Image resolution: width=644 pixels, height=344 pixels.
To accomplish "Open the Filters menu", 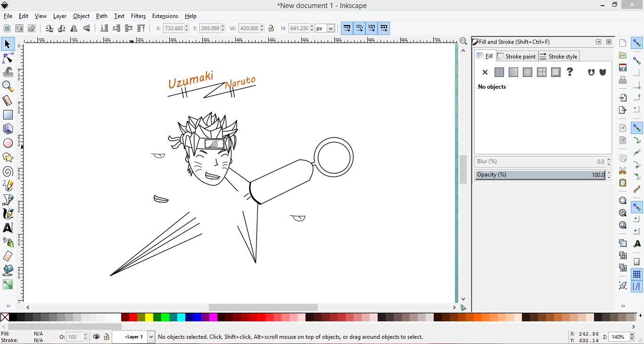I will [138, 16].
